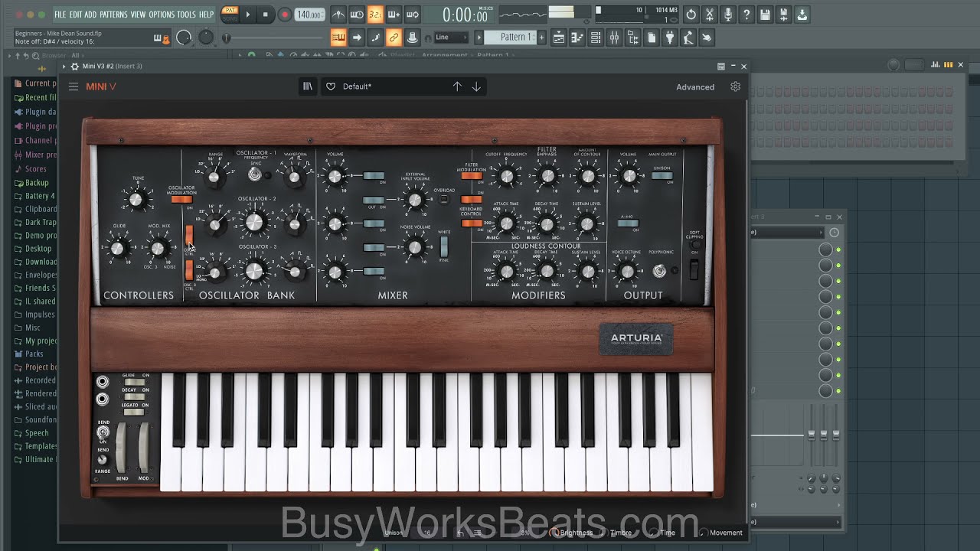Click the Arturia logo badge
This screenshot has height=551, width=980.
tap(636, 339)
